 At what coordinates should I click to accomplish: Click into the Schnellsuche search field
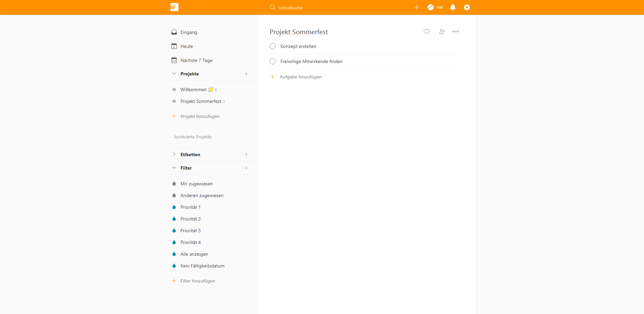[290, 8]
